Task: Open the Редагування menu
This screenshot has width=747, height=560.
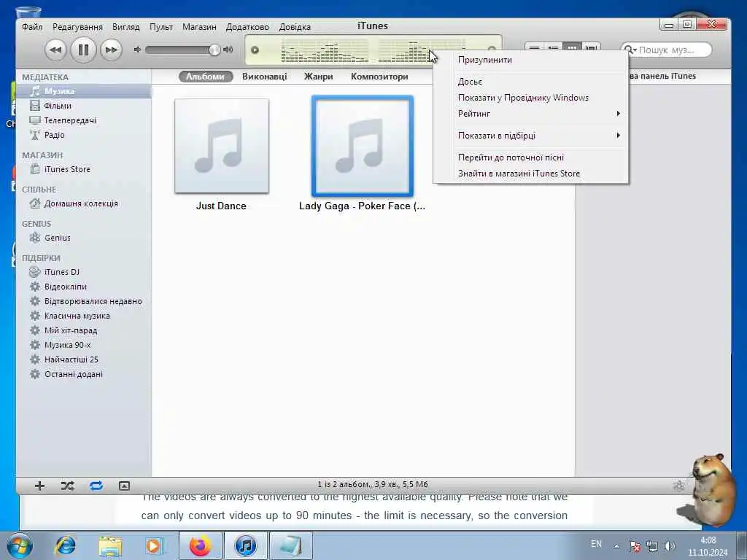Action: 77,27
